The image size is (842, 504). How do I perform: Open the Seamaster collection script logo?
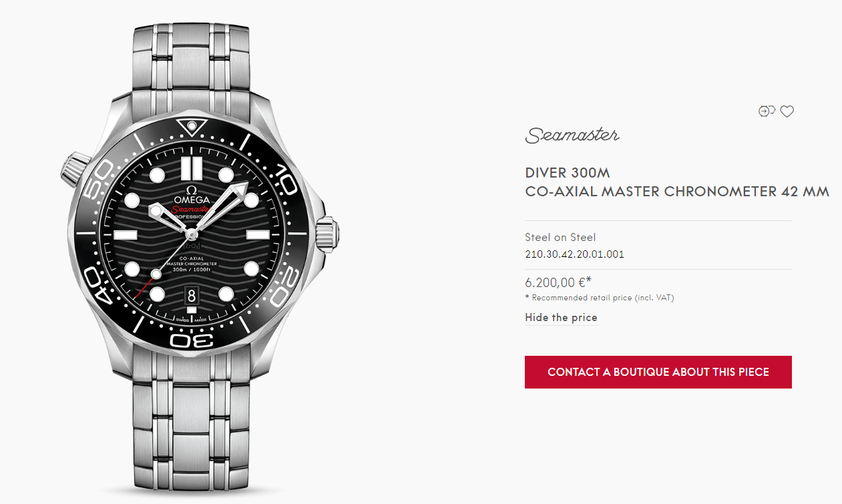572,136
